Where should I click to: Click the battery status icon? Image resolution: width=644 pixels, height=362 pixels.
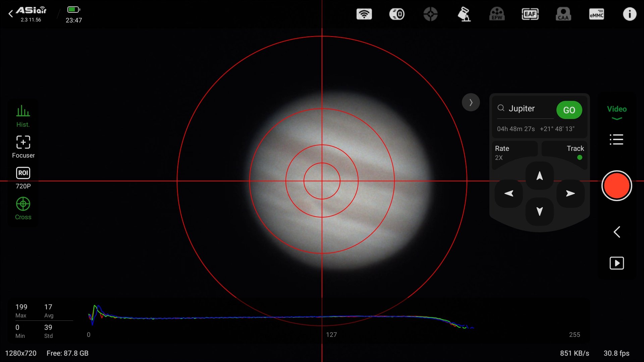73,9
